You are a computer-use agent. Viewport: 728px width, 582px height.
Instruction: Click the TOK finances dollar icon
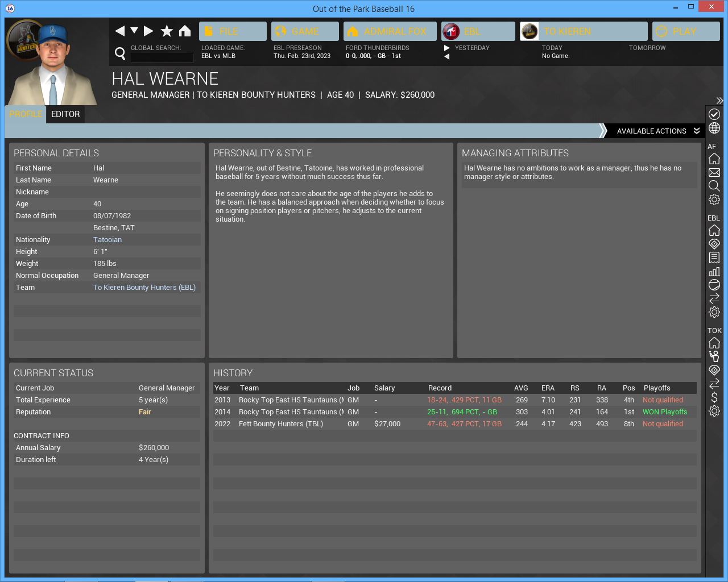pyautogui.click(x=714, y=397)
